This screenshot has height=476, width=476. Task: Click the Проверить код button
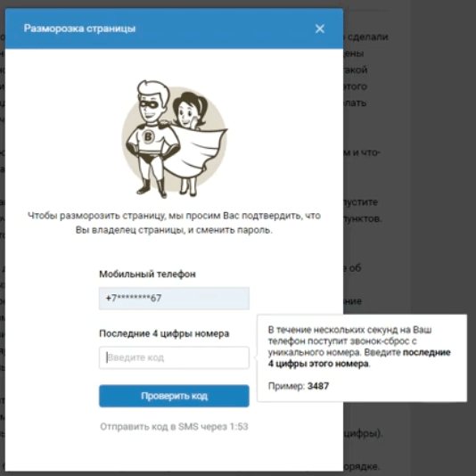[x=174, y=396]
